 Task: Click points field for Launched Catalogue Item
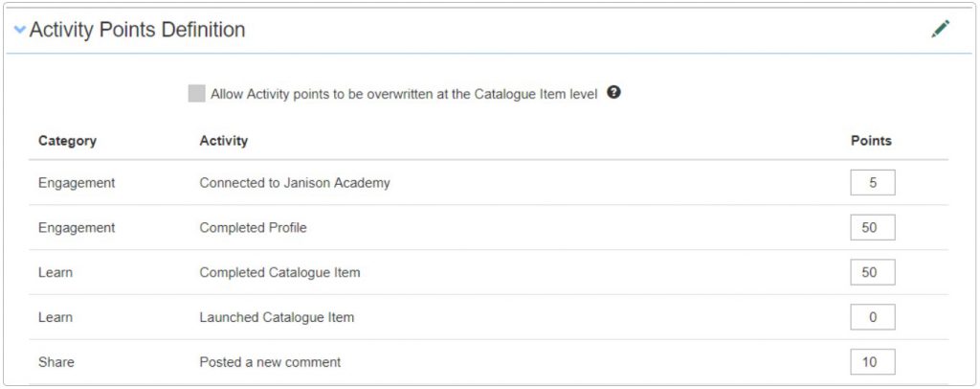click(x=872, y=317)
